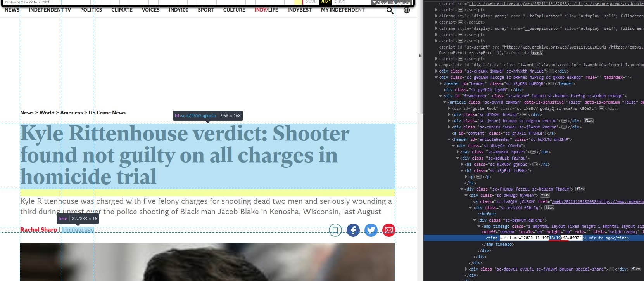
Task: Click the 'Americas' breadcrumb link
Action: (x=71, y=113)
